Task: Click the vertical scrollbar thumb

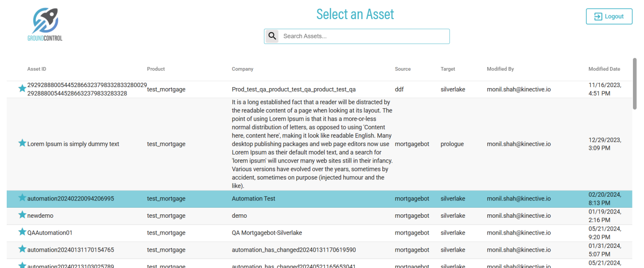Action: pyautogui.click(x=635, y=84)
